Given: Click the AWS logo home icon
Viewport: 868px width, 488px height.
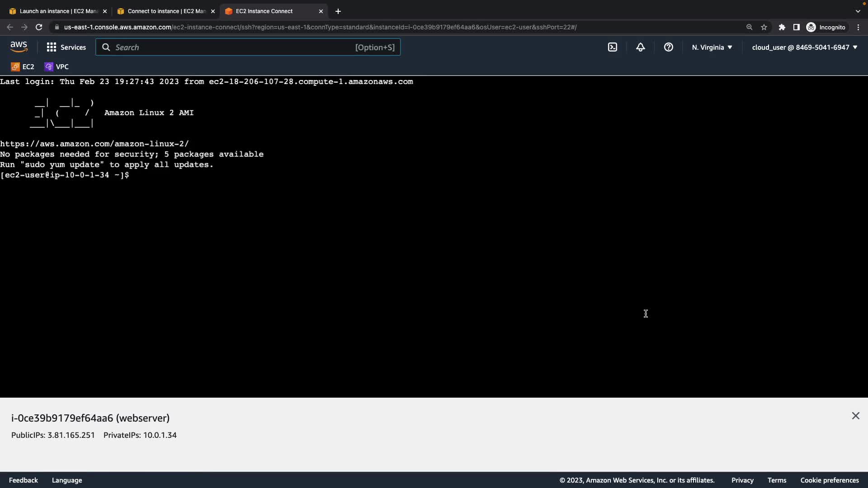Looking at the screenshot, I should pos(19,47).
